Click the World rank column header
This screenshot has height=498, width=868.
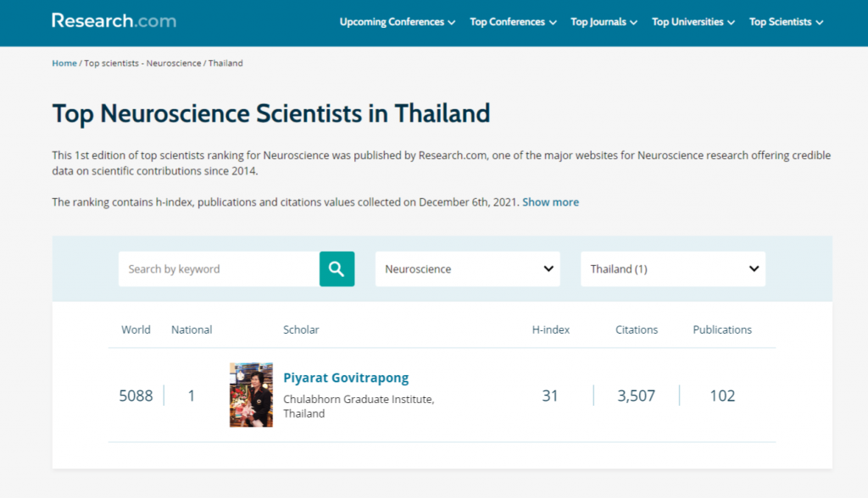(136, 329)
